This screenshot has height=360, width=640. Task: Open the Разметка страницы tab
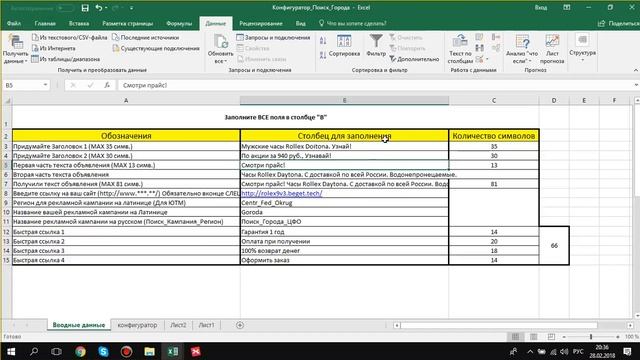128,23
